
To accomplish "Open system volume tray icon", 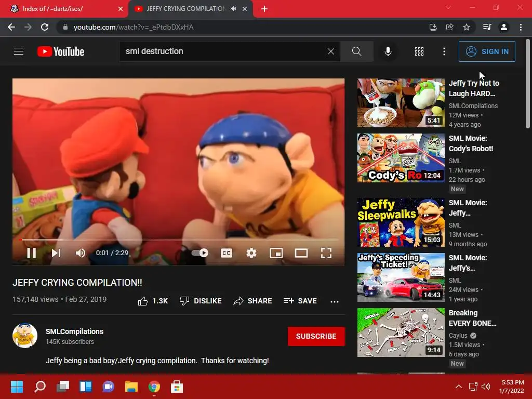I will tap(486, 387).
